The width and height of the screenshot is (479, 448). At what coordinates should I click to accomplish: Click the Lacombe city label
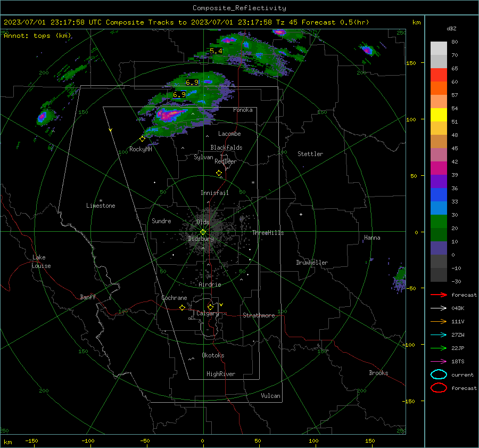pos(229,134)
